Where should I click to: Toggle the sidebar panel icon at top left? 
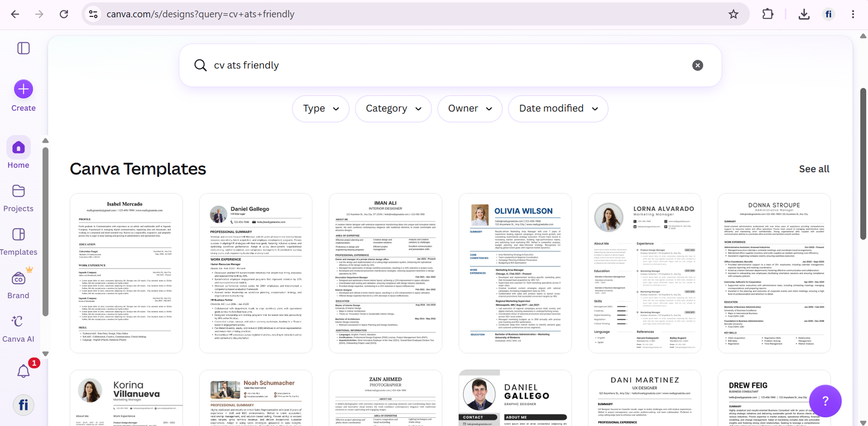[x=23, y=48]
